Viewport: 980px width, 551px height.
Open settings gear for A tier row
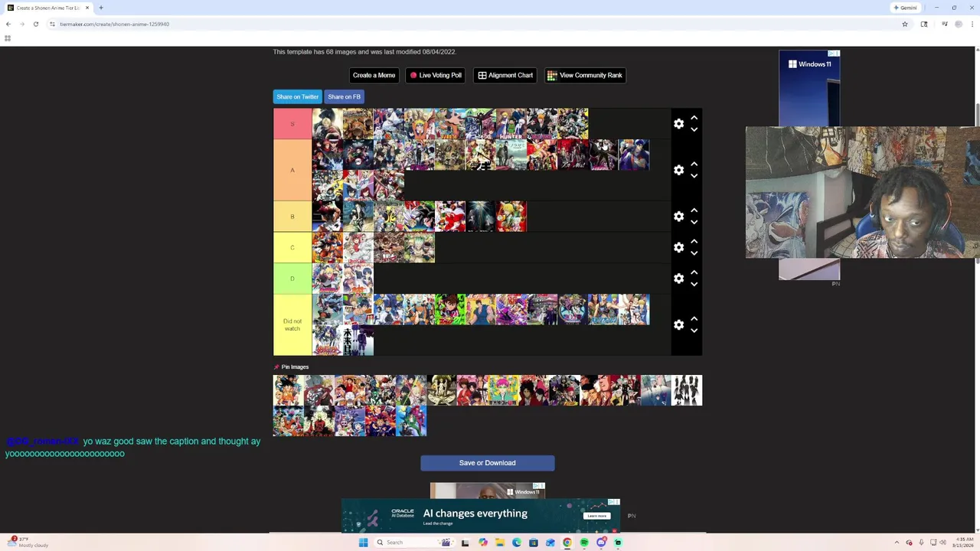(678, 170)
